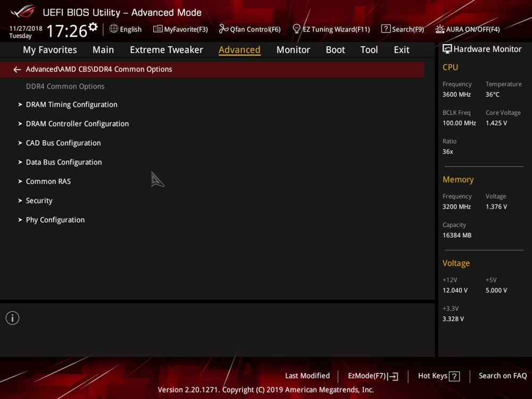Click Last Modified in the footer
Image resolution: width=532 pixels, height=399 pixels.
(307, 376)
